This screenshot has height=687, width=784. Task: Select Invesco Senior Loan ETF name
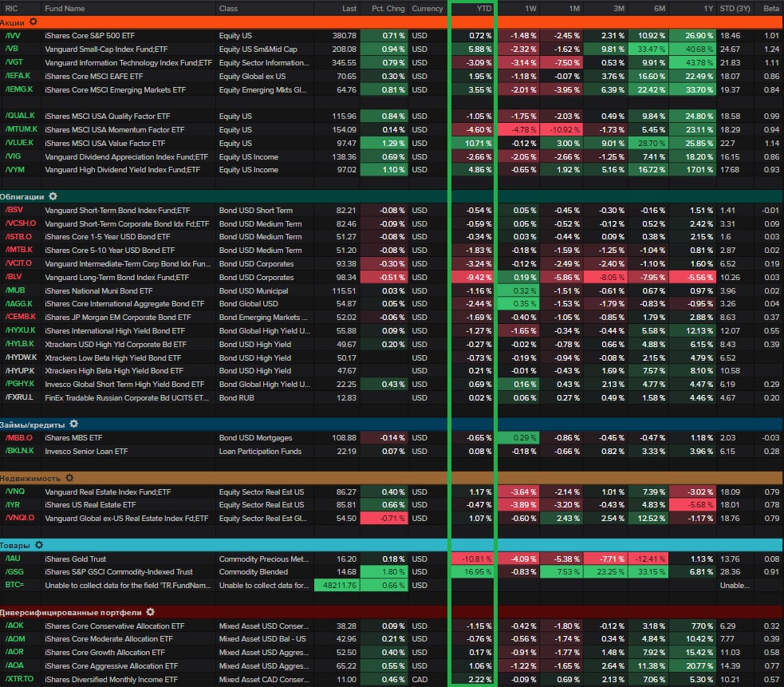point(86,451)
